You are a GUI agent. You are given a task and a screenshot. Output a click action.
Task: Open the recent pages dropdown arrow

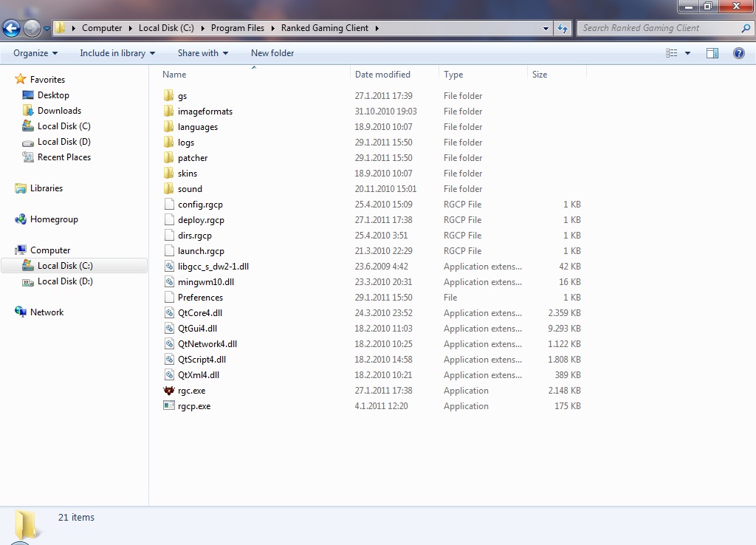(47, 29)
